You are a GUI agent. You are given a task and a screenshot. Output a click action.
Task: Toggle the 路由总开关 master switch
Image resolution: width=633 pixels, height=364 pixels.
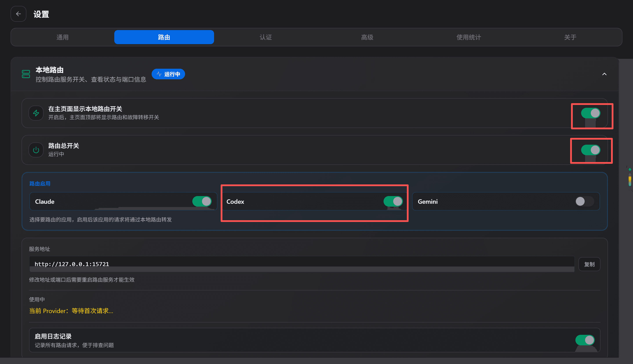click(x=590, y=150)
